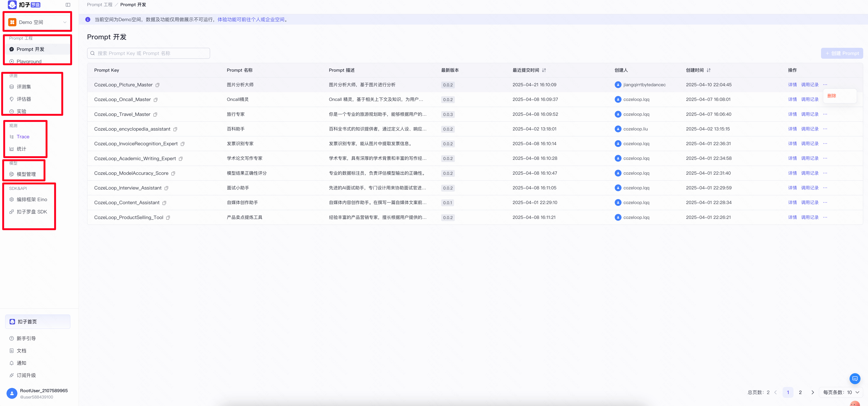Copy the CozeLoop_Travel_Master key icon
The width and height of the screenshot is (868, 406).
click(155, 115)
